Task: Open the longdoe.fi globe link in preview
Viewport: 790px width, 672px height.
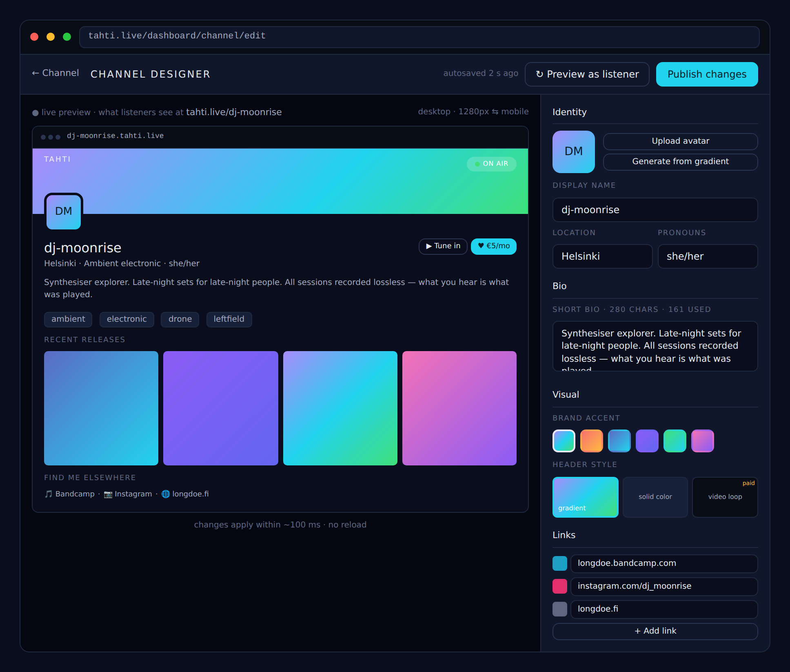Action: point(185,494)
